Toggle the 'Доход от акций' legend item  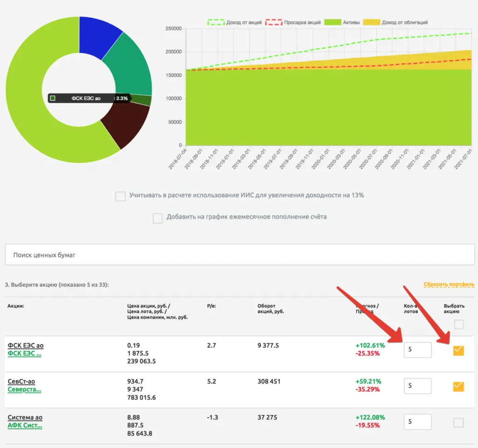point(234,22)
